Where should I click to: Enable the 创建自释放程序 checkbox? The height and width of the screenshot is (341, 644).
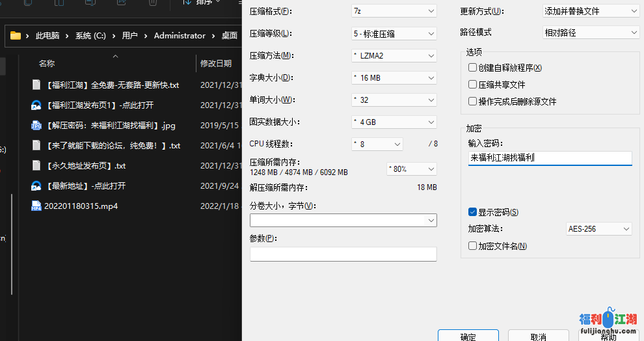pyautogui.click(x=473, y=68)
